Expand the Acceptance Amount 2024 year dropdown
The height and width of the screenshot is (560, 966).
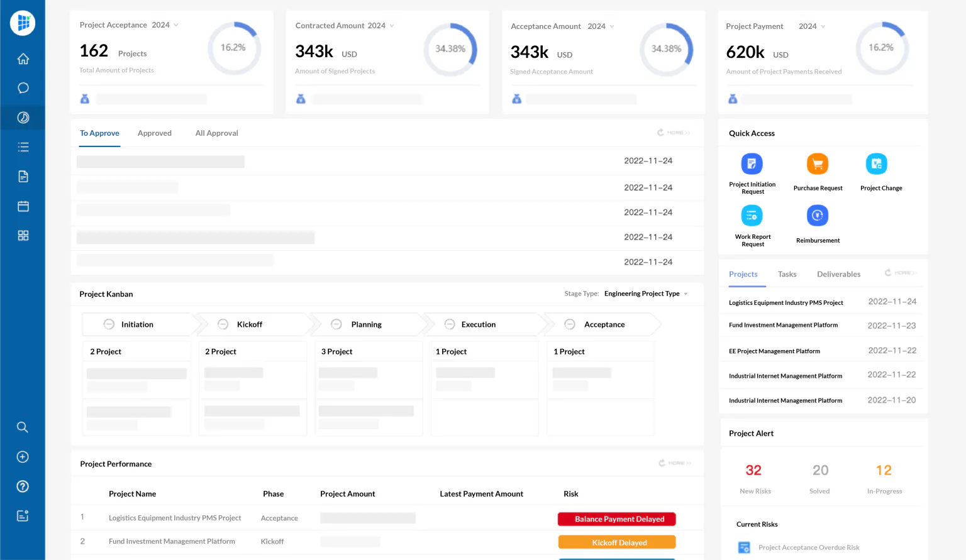pyautogui.click(x=601, y=26)
